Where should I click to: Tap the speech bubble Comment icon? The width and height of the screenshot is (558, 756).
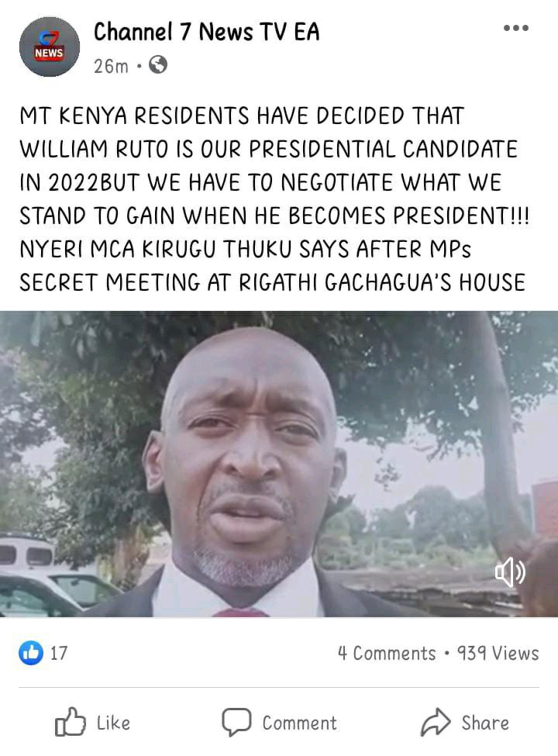[x=236, y=722]
